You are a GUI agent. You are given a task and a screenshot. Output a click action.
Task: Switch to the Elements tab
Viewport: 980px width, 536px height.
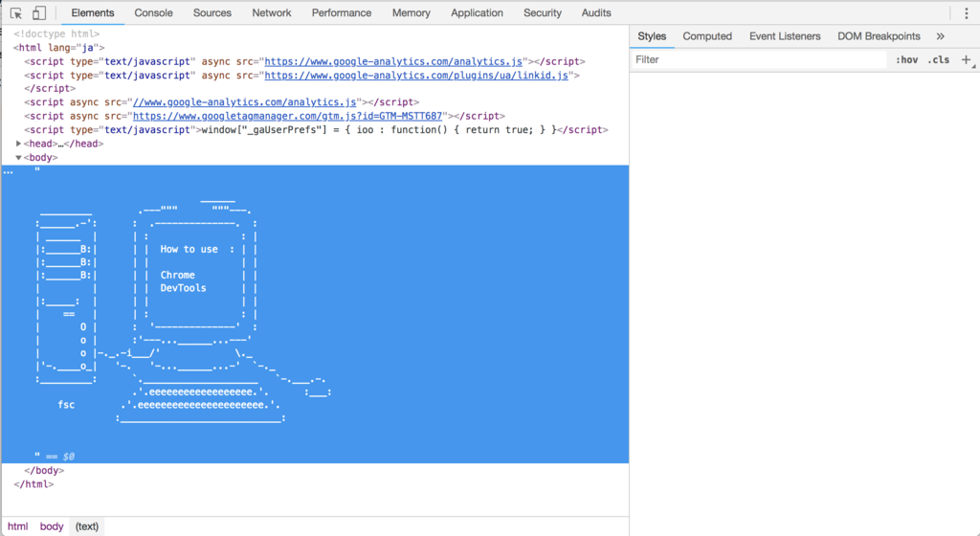click(93, 13)
